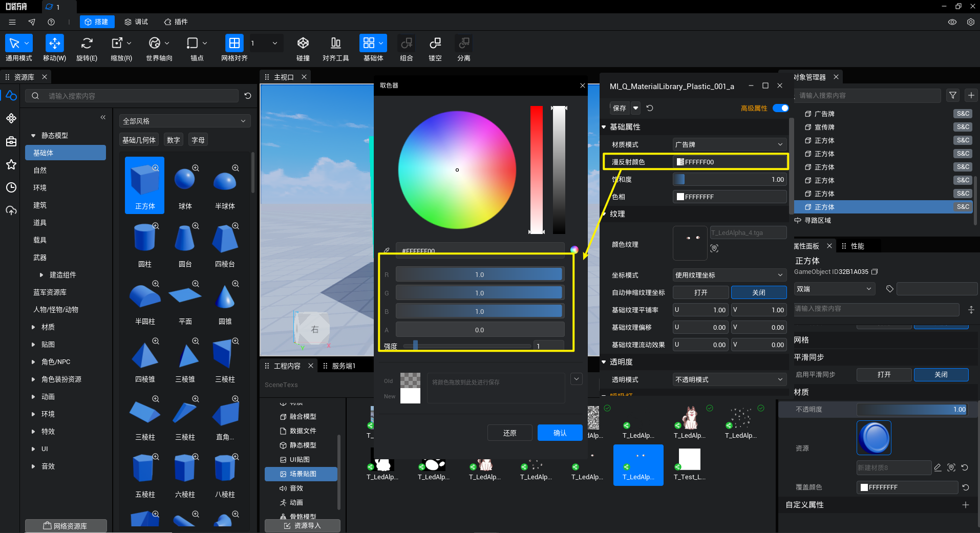
Task: Click the eyedropper in the color picker
Action: [x=387, y=250]
